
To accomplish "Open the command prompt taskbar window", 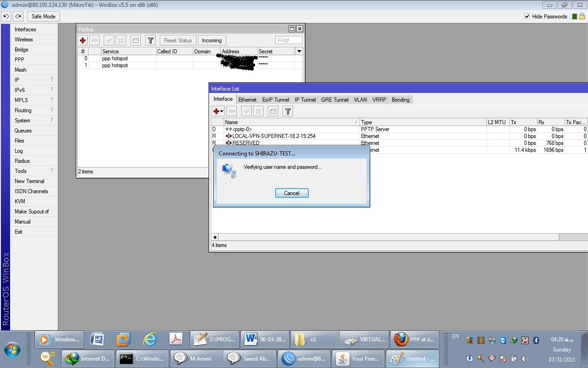I will [x=142, y=358].
